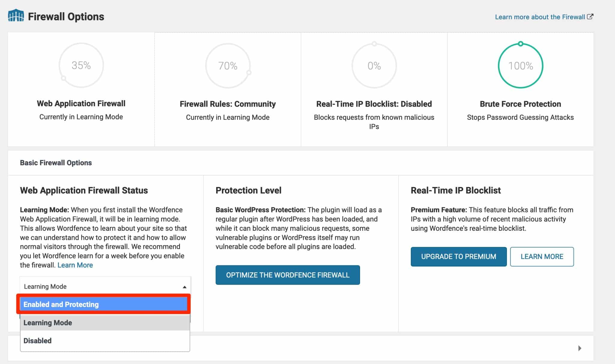Open the Learn More link in Learning Mode text
The image size is (615, 364).
[75, 265]
